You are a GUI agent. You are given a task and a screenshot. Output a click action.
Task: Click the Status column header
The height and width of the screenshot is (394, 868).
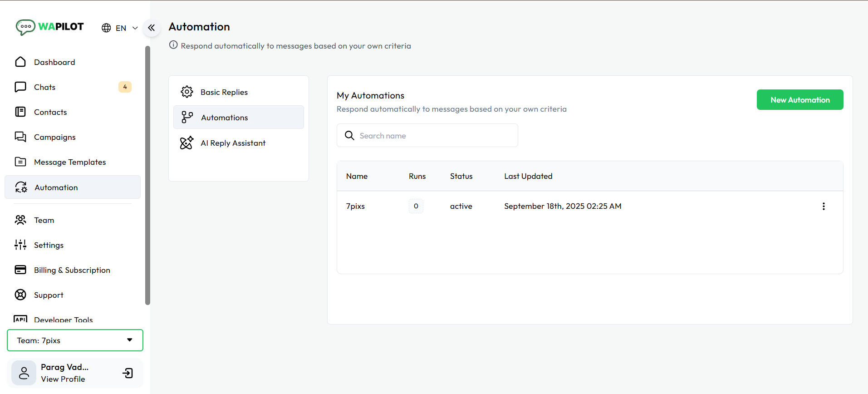coord(461,176)
